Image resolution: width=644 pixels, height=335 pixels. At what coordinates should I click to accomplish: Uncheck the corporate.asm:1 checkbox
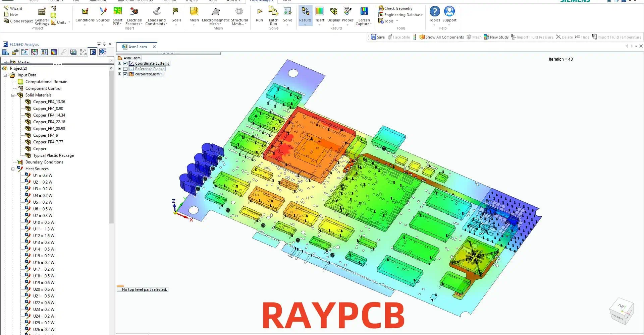tap(125, 74)
